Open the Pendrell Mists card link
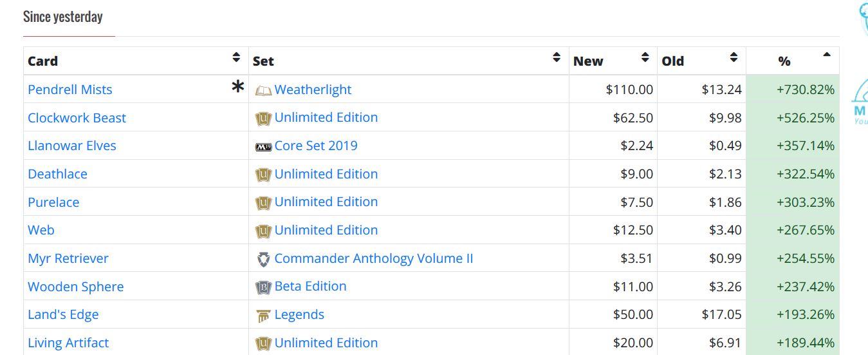Image resolution: width=868 pixels, height=355 pixels. (x=70, y=90)
